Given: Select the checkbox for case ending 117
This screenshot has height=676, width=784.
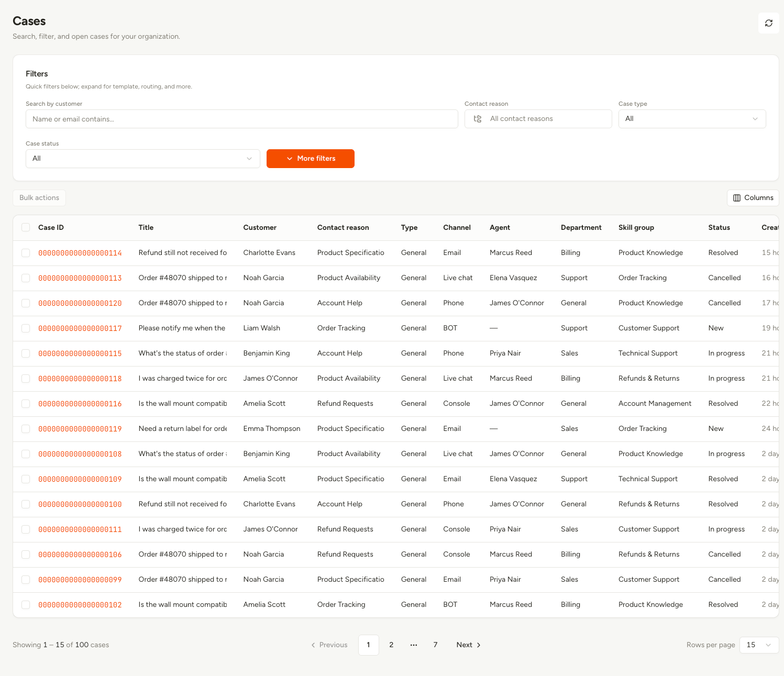Looking at the screenshot, I should point(26,328).
